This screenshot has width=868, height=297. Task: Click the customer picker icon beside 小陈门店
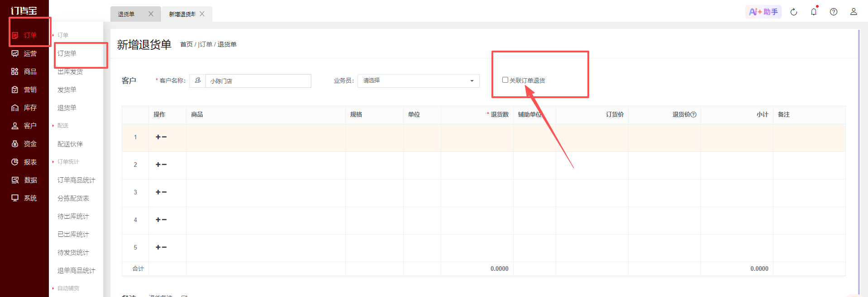point(198,80)
